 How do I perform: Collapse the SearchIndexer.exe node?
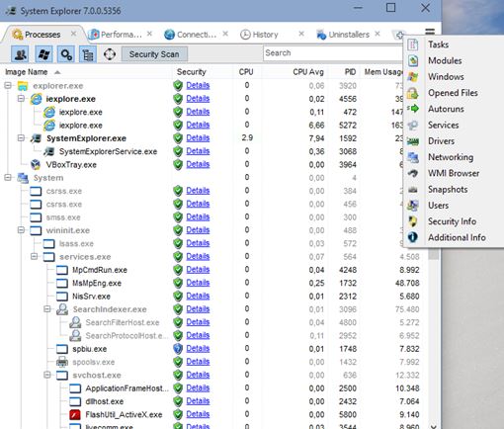coord(47,309)
